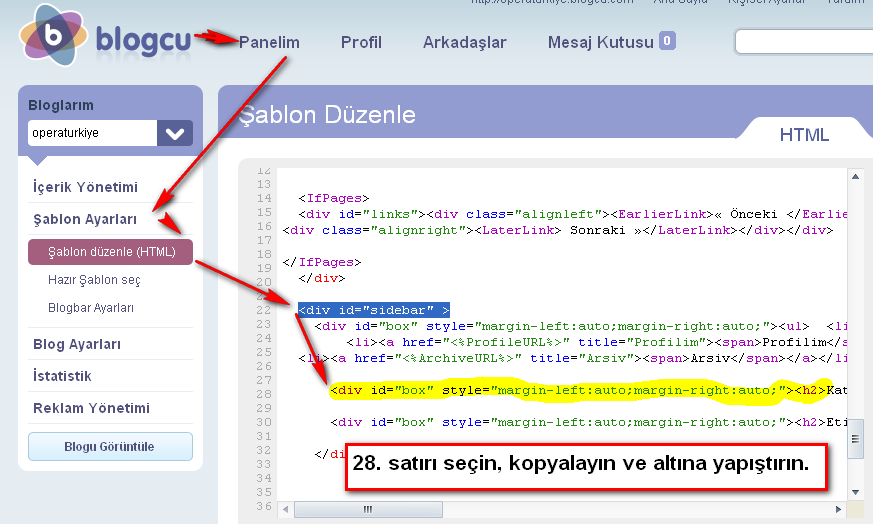
Task: Click the Şablon Düzenle page title
Action: coord(327,115)
